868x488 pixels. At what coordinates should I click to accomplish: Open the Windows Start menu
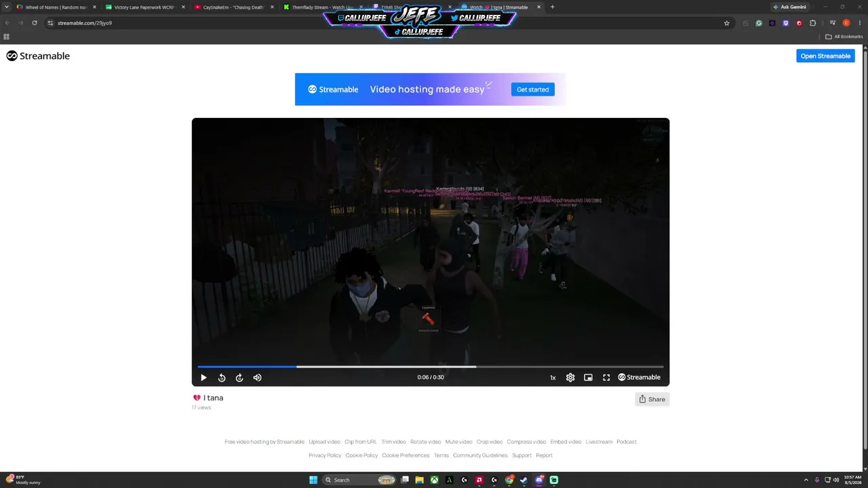313,480
